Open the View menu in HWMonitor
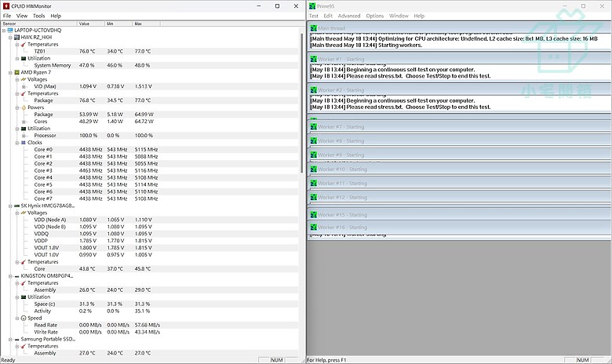Viewport: 612px width, 364px height. click(x=22, y=16)
